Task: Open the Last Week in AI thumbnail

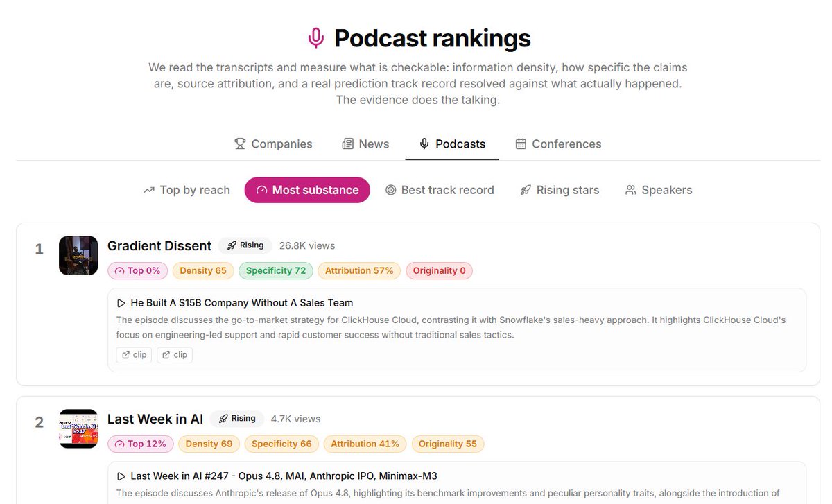Action: [x=78, y=428]
